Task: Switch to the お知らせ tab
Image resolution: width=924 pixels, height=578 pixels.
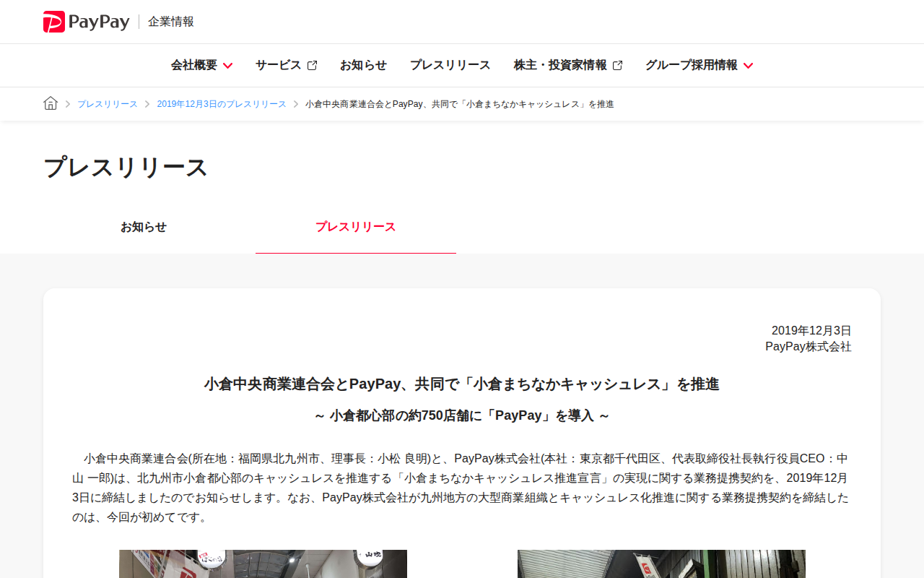Action: pyautogui.click(x=144, y=227)
